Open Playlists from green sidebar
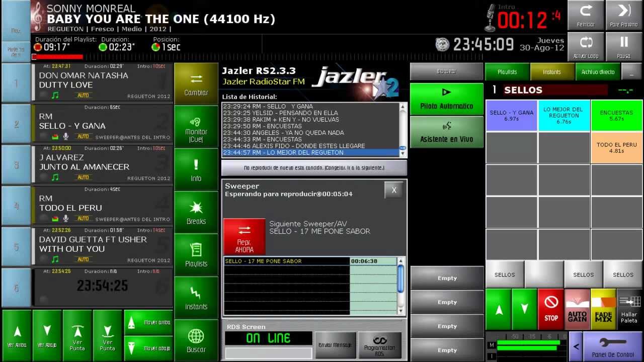The height and width of the screenshot is (362, 644). pyautogui.click(x=196, y=255)
